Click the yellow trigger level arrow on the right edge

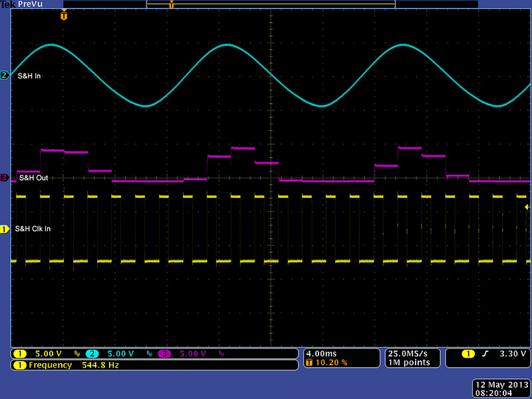click(527, 207)
